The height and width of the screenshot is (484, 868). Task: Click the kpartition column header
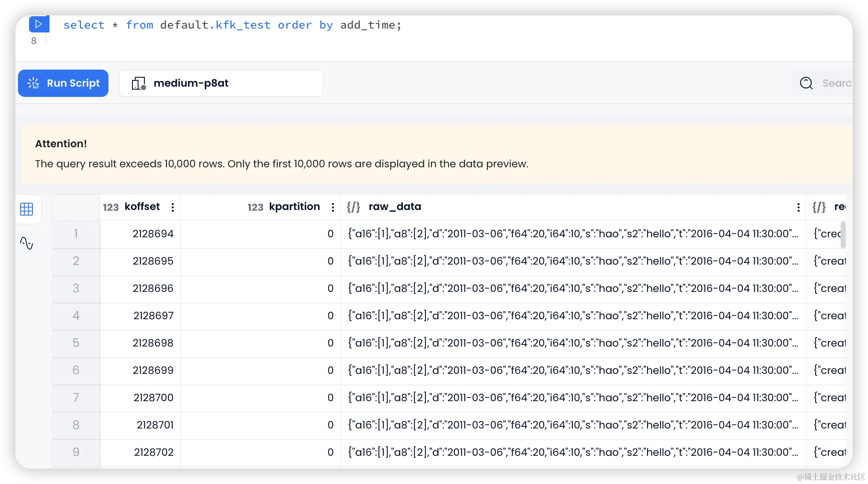pyautogui.click(x=294, y=207)
